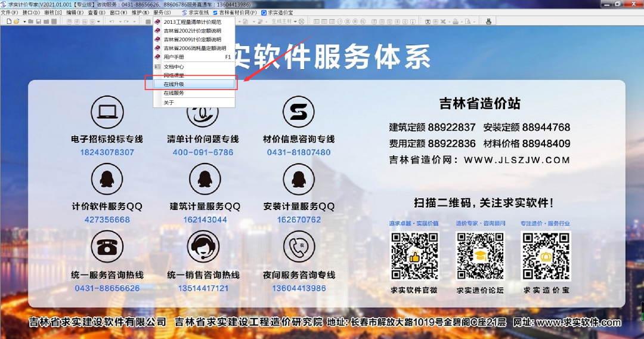Image resolution: width=644 pixels, height=339 pixels.
Task: Click the www.求实软件.com address at bottom
Action: click(578, 322)
